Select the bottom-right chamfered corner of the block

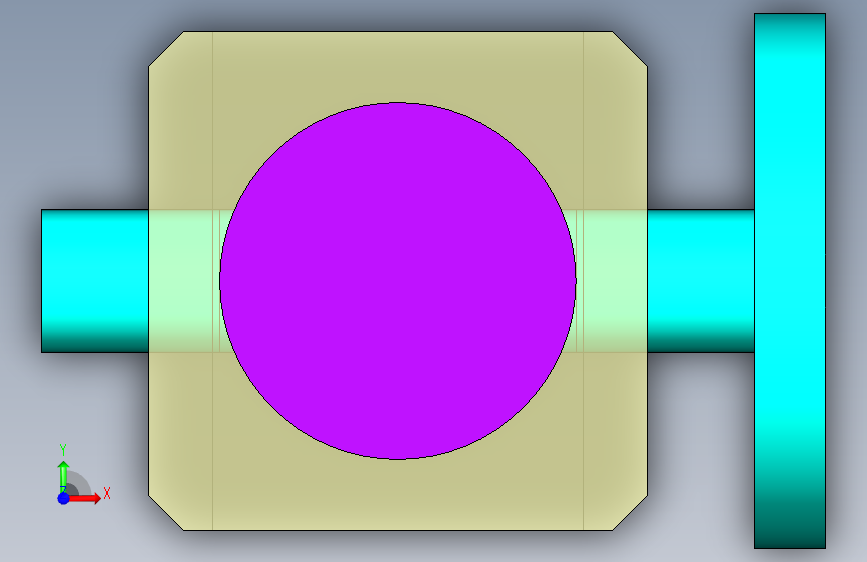pos(630,513)
